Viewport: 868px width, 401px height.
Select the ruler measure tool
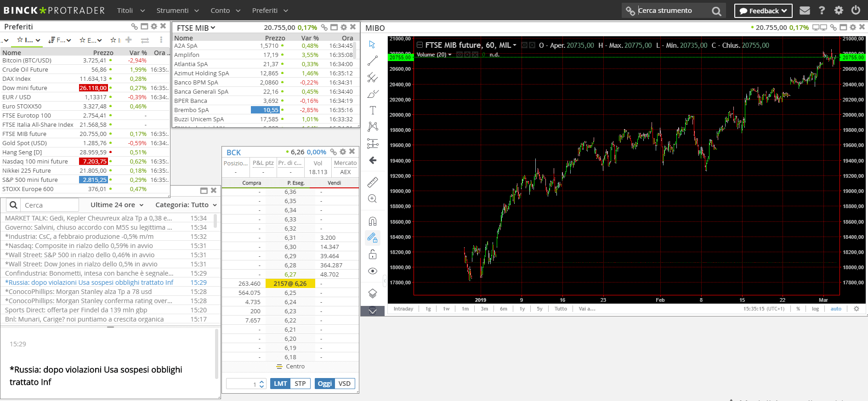pos(373,182)
